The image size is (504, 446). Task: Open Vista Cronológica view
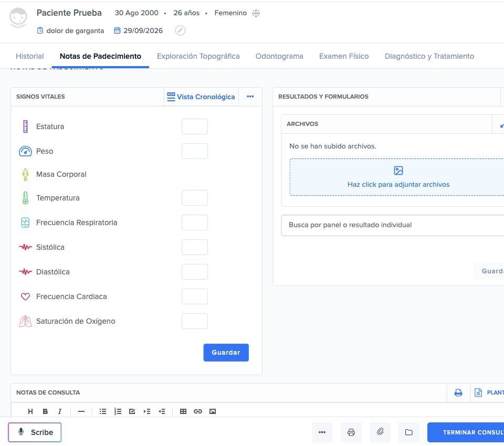pos(201,97)
